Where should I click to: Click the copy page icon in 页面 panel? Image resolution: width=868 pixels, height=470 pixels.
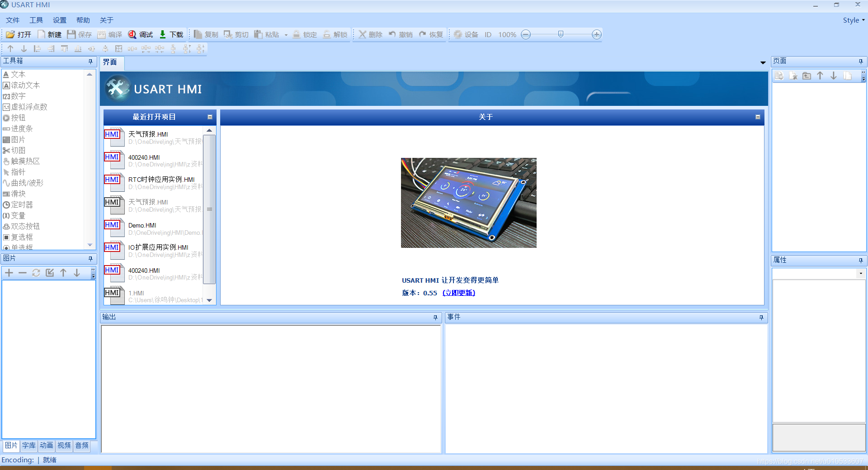pyautogui.click(x=848, y=76)
